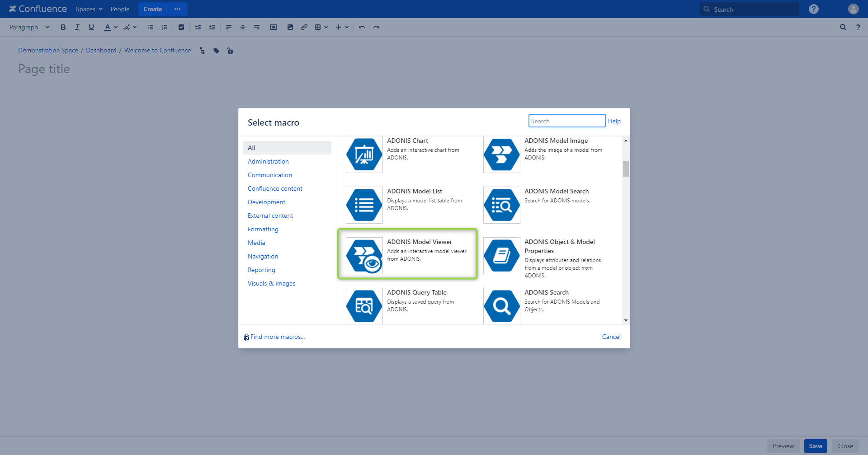Click the macro search input field
The image size is (868, 455).
pyautogui.click(x=567, y=121)
